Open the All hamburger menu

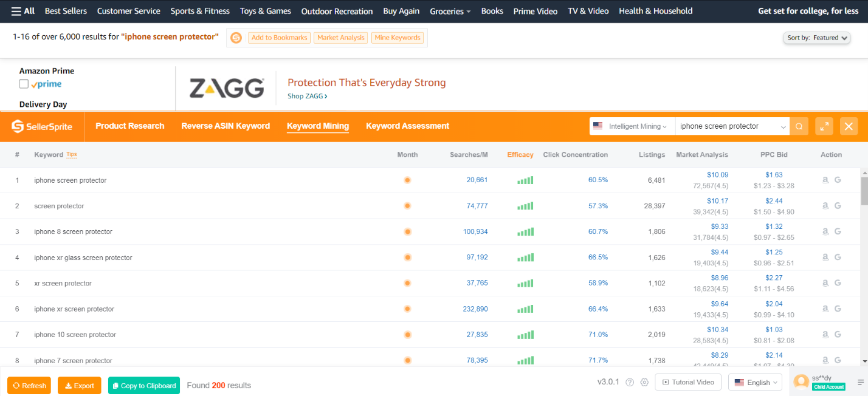click(23, 11)
